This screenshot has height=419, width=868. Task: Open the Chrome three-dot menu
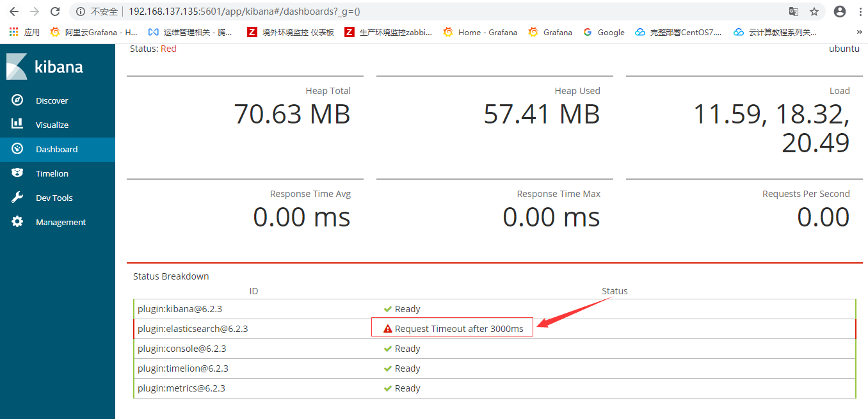[x=860, y=10]
